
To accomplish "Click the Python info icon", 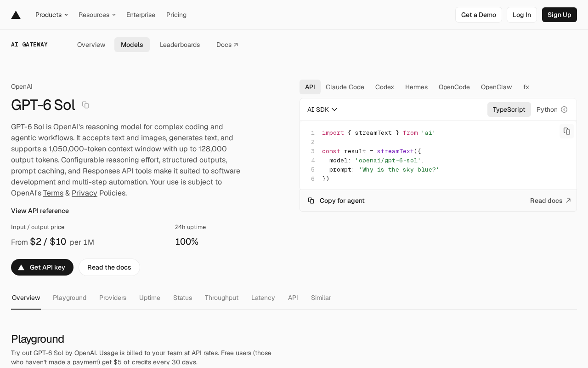I will click(564, 109).
